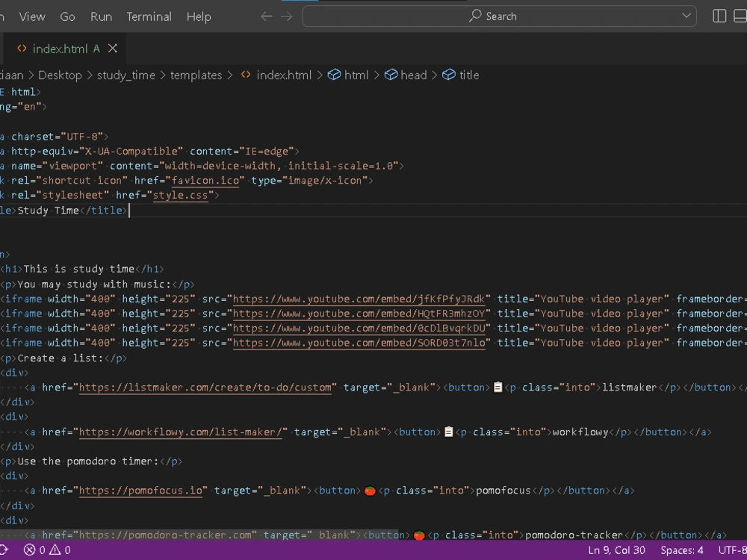Click templates in the breadcrumb

click(x=196, y=75)
